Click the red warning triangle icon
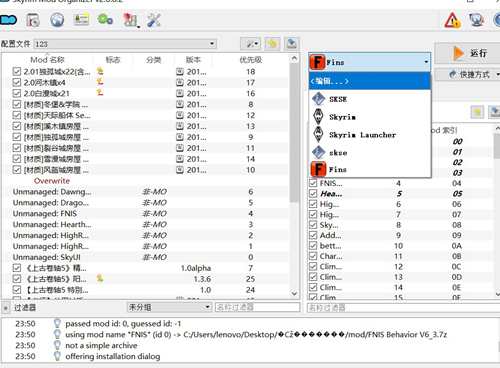 452,20
